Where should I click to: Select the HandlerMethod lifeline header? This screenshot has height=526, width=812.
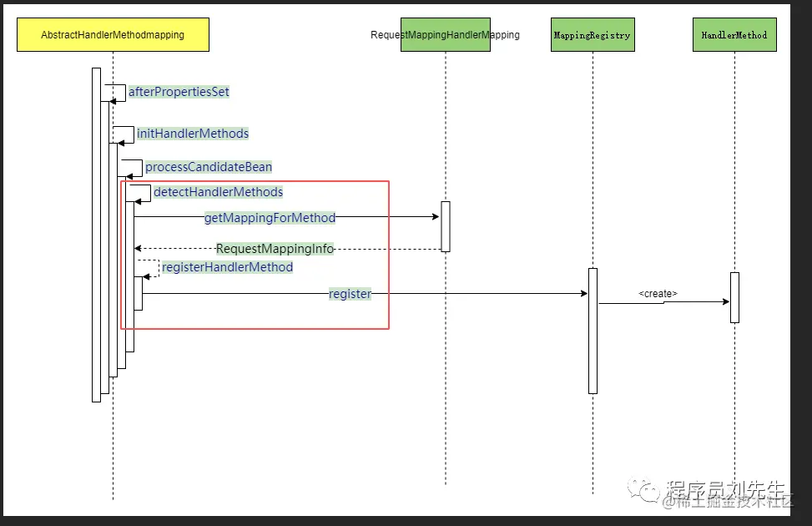point(734,35)
